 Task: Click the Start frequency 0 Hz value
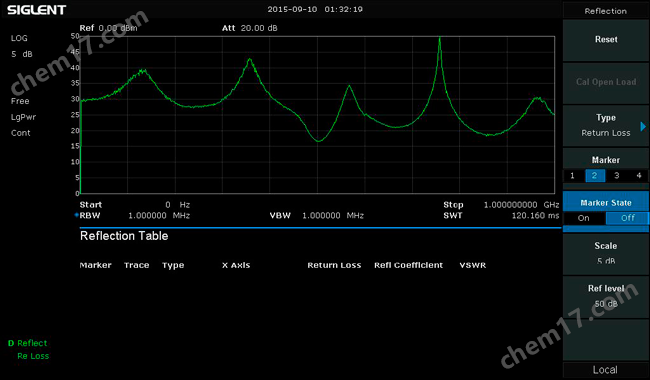[x=177, y=205]
